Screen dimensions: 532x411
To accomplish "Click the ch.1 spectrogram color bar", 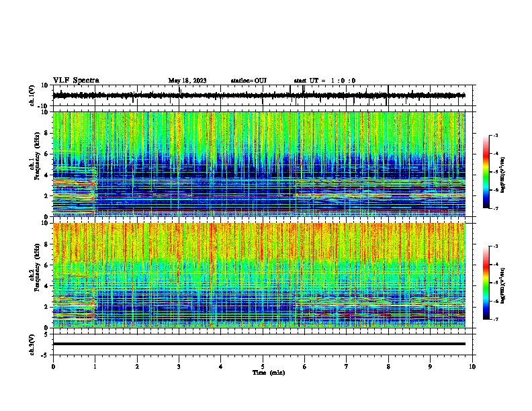I will 486,172.
